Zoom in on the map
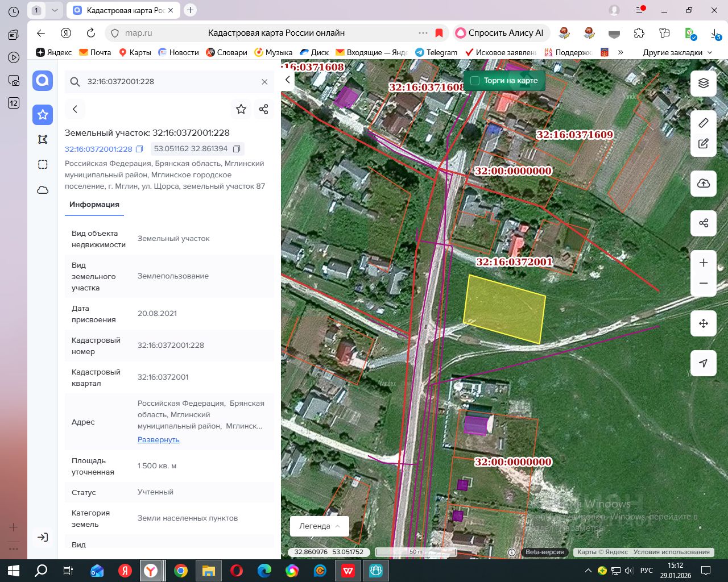 [704, 263]
